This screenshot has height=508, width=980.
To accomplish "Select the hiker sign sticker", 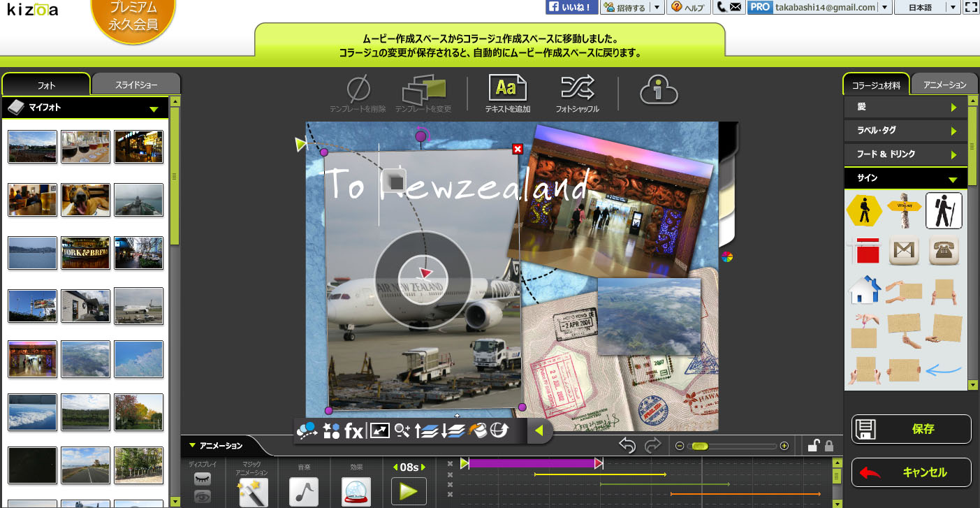I will (x=944, y=210).
